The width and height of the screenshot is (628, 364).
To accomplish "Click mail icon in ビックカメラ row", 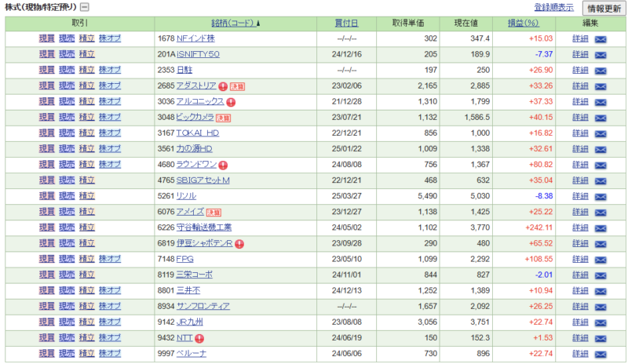I will [x=601, y=118].
